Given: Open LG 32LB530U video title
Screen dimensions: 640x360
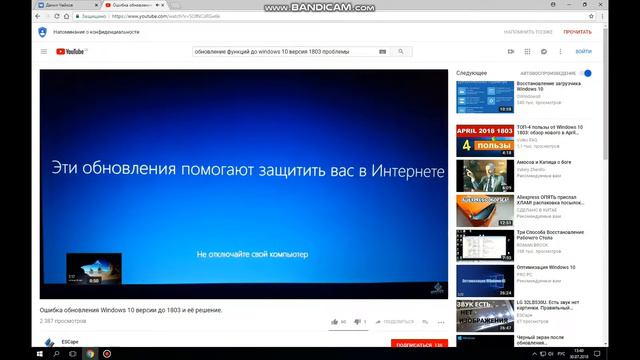Looking at the screenshot, I should [548, 305].
